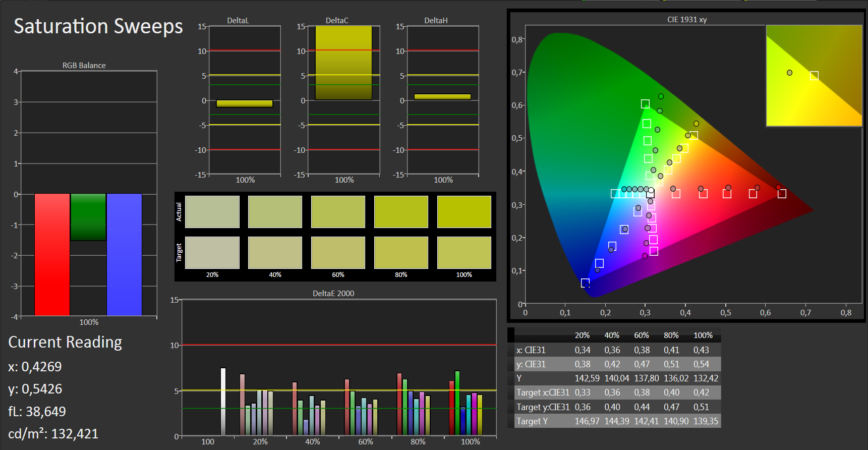The height and width of the screenshot is (450, 868).
Task: Click the DeltaE 2000 chart title
Action: (333, 294)
